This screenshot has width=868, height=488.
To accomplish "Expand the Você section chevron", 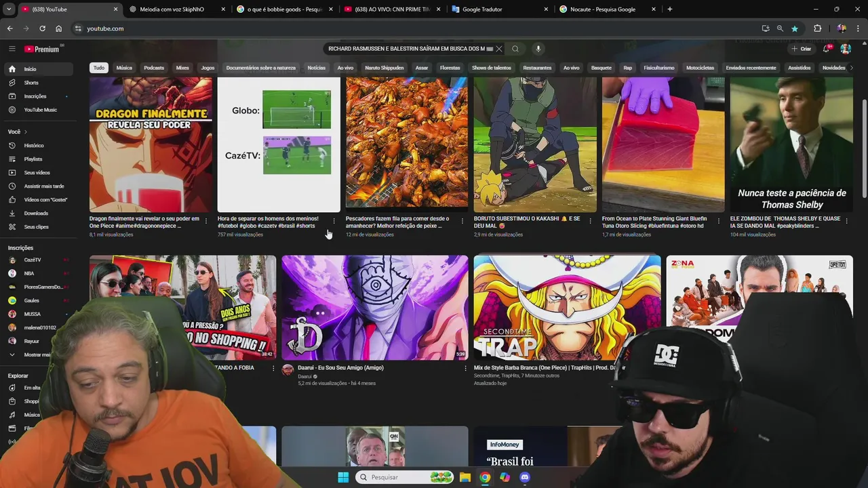I will 26,132.
